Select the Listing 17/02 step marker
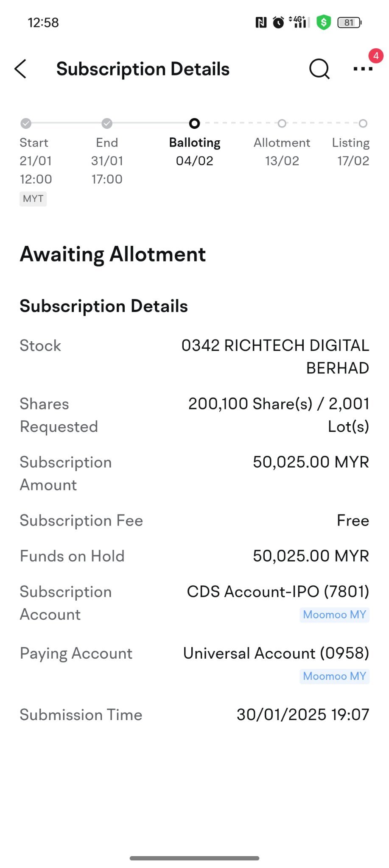 (x=363, y=123)
